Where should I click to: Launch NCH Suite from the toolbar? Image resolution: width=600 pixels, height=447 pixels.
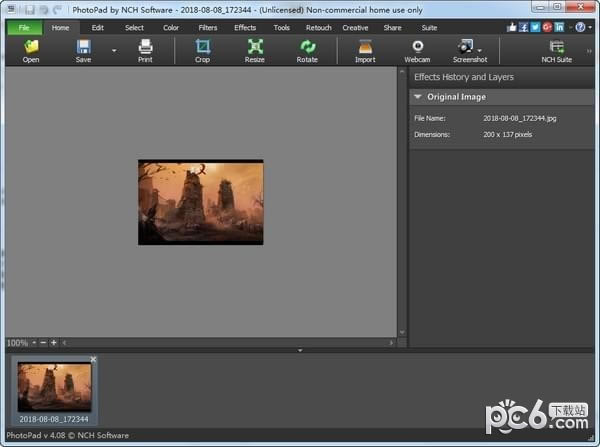click(x=557, y=47)
